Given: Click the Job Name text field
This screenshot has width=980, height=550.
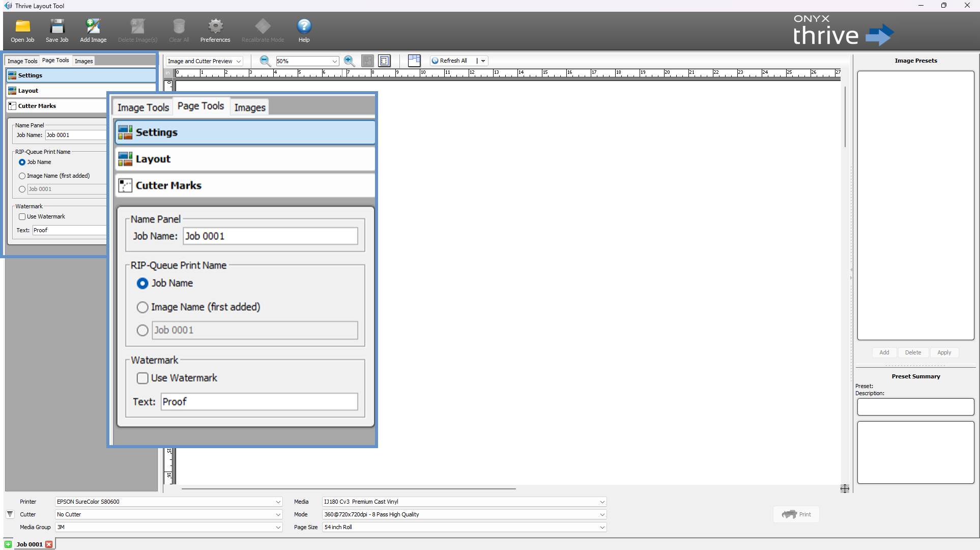Looking at the screenshot, I should 270,236.
